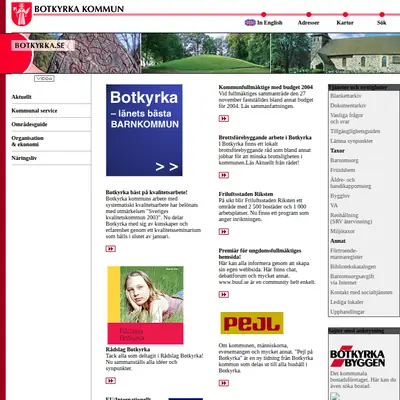Open Vanliga frågor och svar
Screen dimensions: 400x400
[x=347, y=118]
